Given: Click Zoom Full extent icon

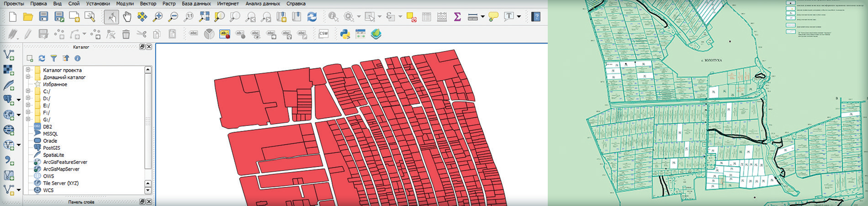Looking at the screenshot, I should tap(204, 17).
